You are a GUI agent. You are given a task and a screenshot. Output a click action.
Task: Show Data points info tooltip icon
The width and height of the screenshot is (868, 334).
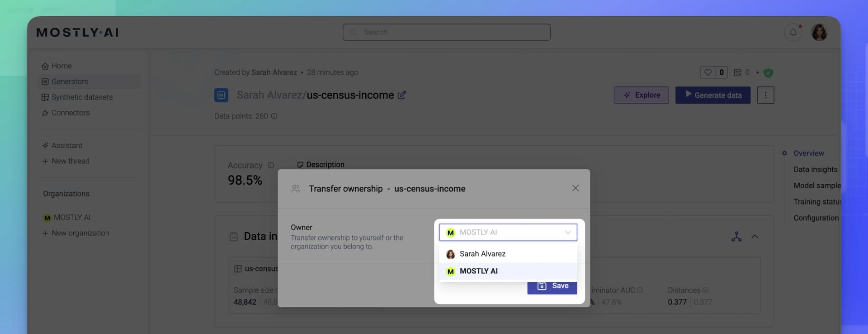point(274,116)
